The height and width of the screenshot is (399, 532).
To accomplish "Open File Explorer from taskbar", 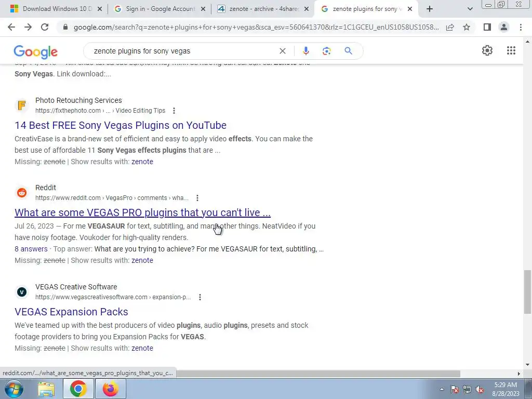I will 46,389.
